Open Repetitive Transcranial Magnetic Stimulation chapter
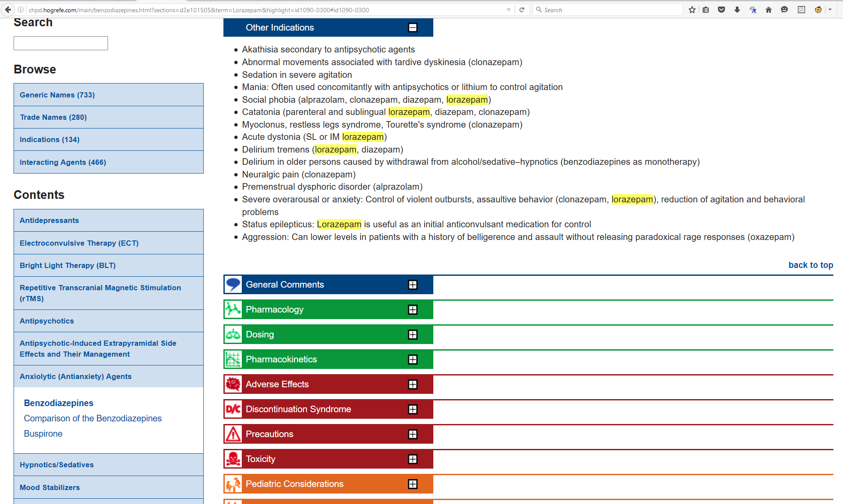 coord(108,293)
